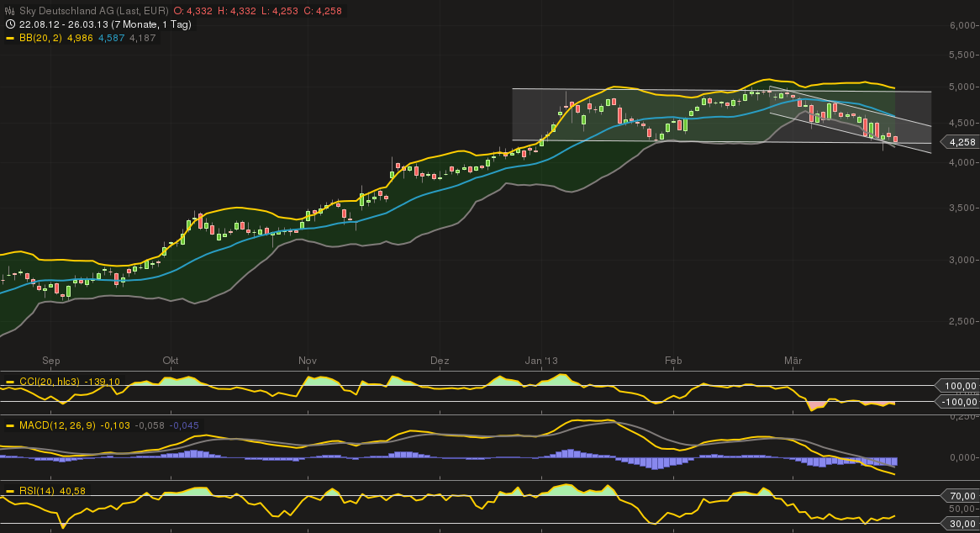Screen dimensions: 980x533
Task: Click the 2,500 price axis label
Action: click(x=962, y=321)
